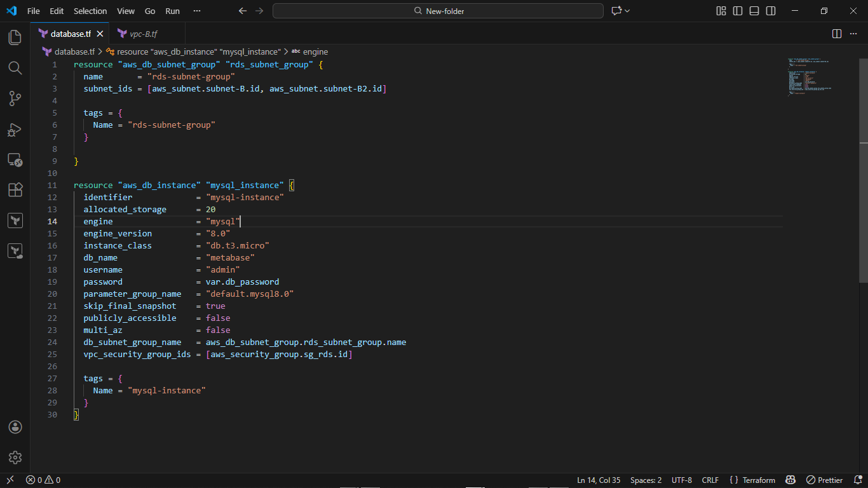Open the View menu

tap(125, 11)
